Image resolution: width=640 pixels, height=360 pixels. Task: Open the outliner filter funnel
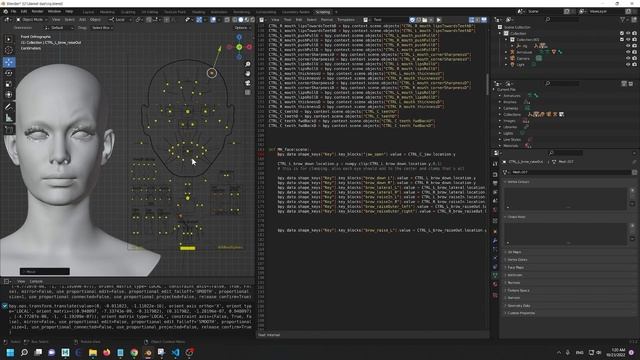623,19
